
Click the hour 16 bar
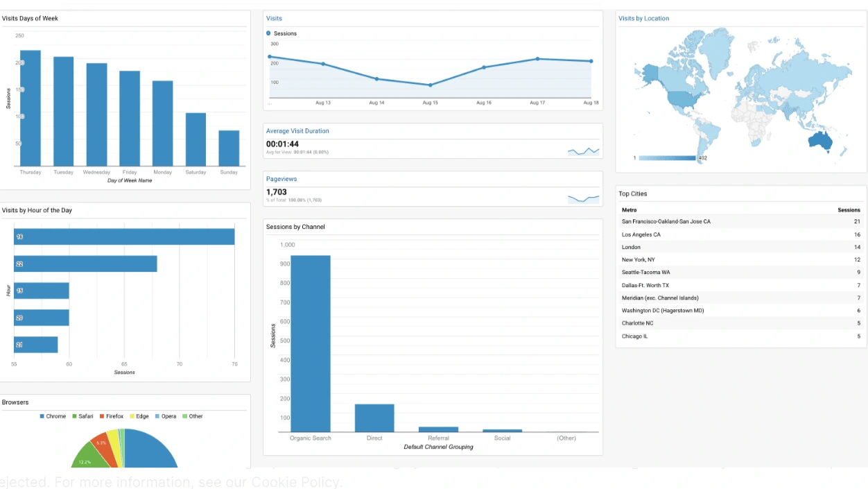tap(124, 237)
